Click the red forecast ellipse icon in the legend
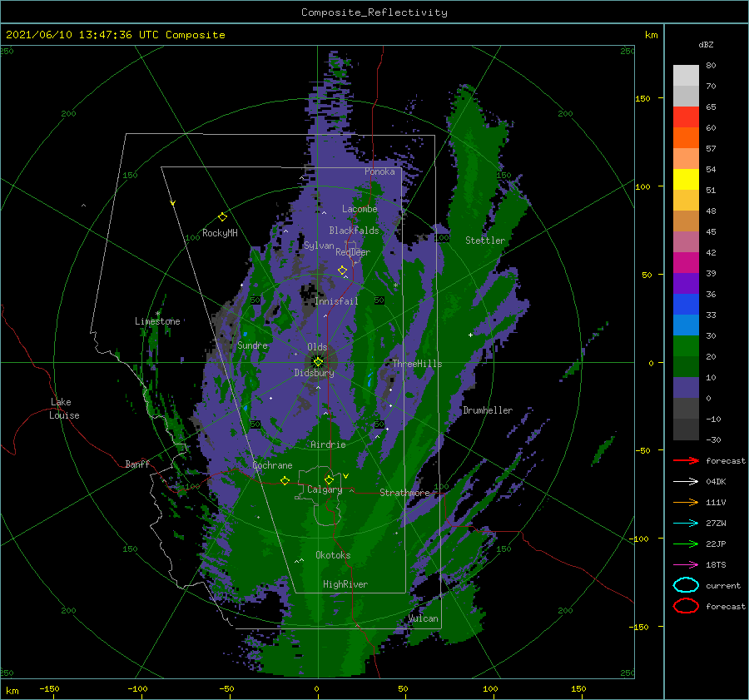Image resolution: width=749 pixels, height=700 pixels. pyautogui.click(x=686, y=606)
